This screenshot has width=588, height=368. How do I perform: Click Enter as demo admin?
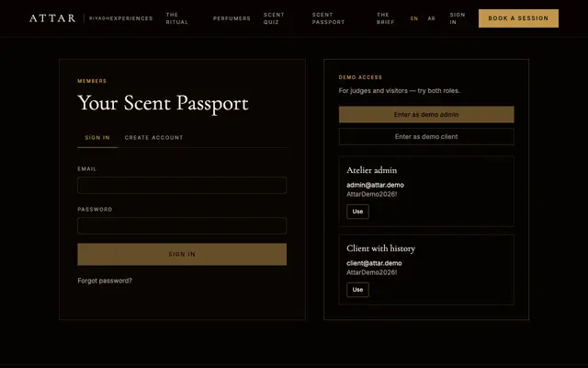point(426,114)
